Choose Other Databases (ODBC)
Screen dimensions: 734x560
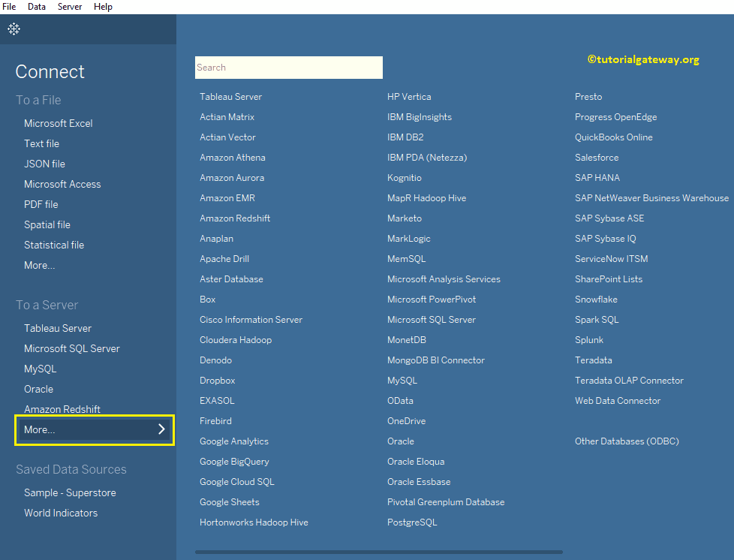(x=627, y=441)
